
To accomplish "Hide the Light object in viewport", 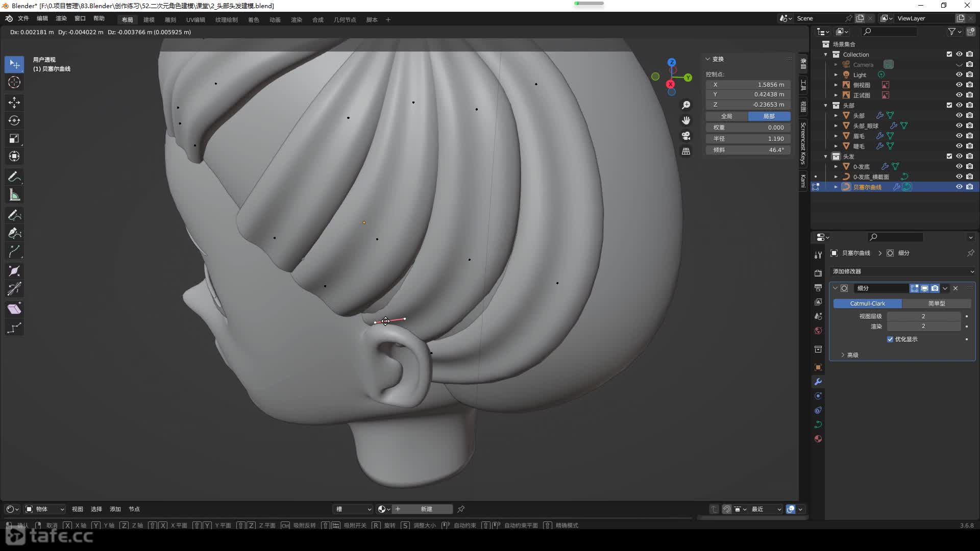I will coord(959,74).
